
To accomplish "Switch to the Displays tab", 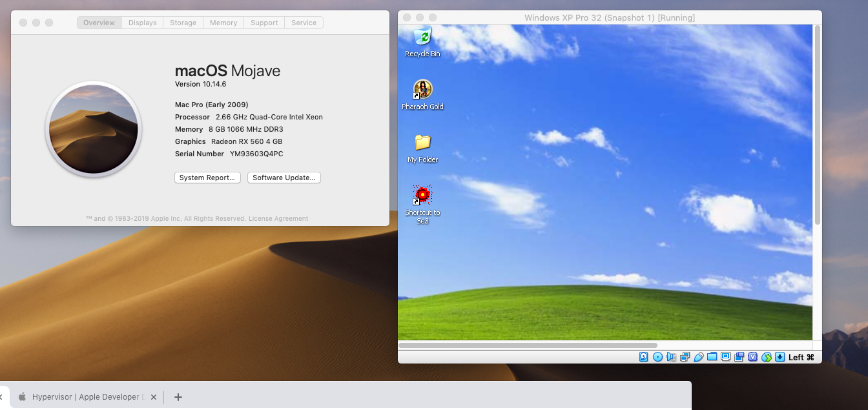I will (142, 23).
